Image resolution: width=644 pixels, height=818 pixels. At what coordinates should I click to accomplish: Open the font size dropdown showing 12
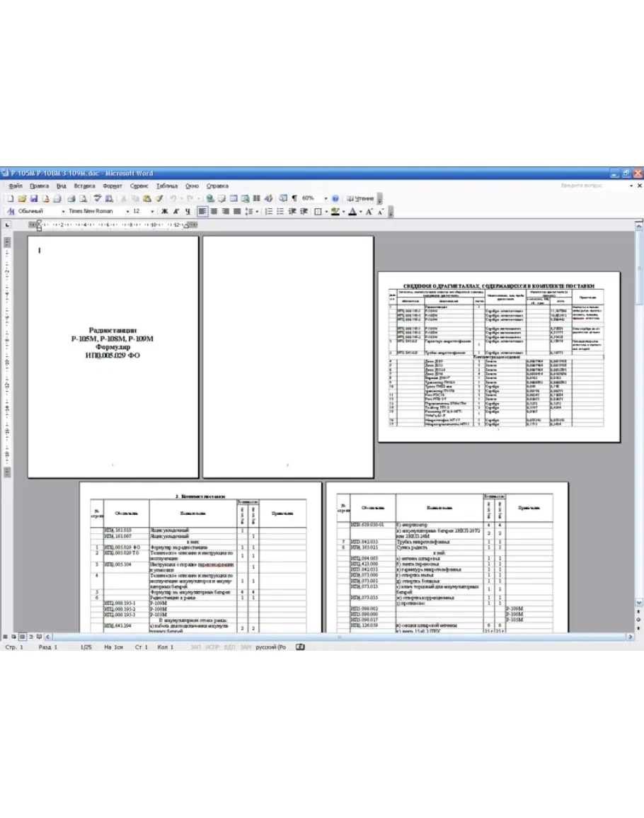pos(152,211)
